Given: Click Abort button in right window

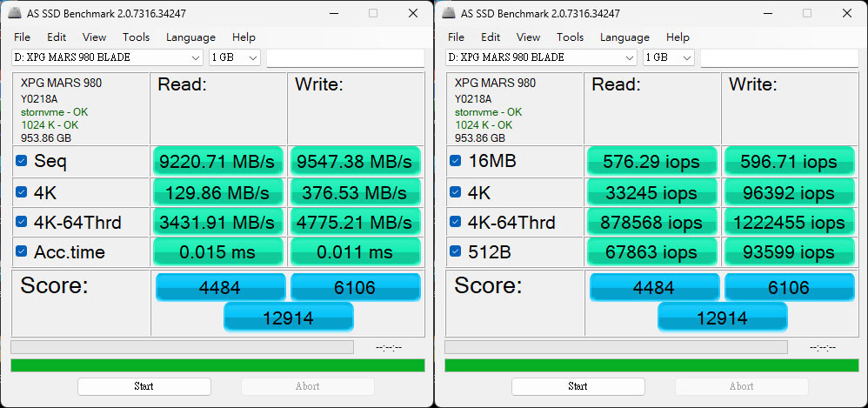Looking at the screenshot, I should click(x=742, y=386).
